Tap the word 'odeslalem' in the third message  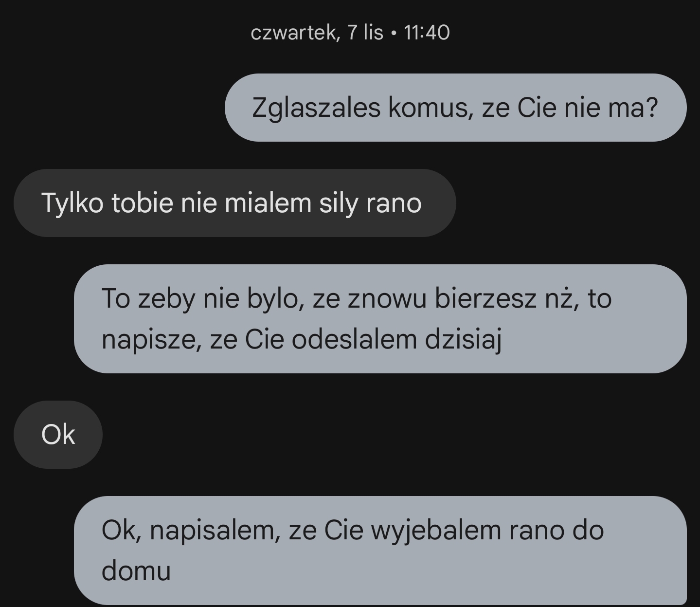[354, 339]
